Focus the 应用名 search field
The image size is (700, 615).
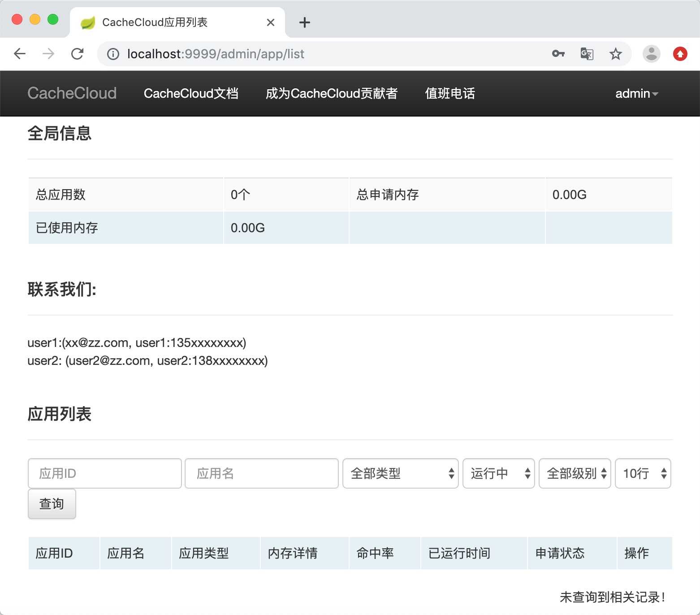262,473
